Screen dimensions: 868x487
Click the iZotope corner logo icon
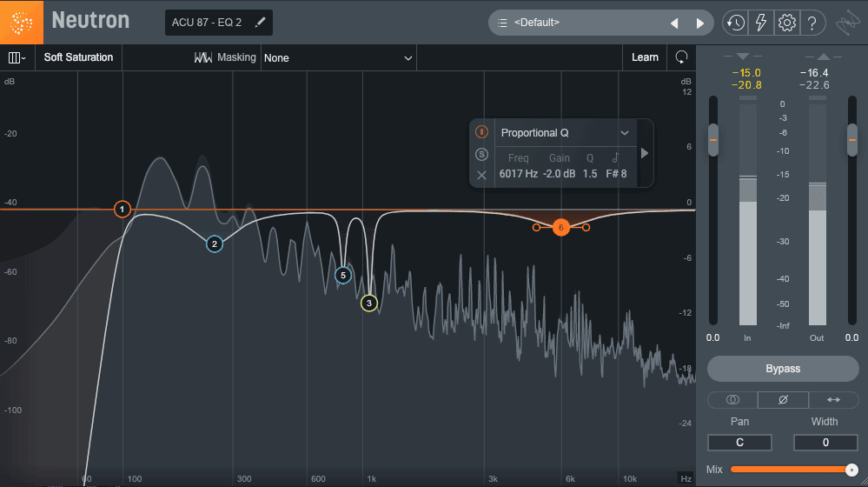coord(847,23)
